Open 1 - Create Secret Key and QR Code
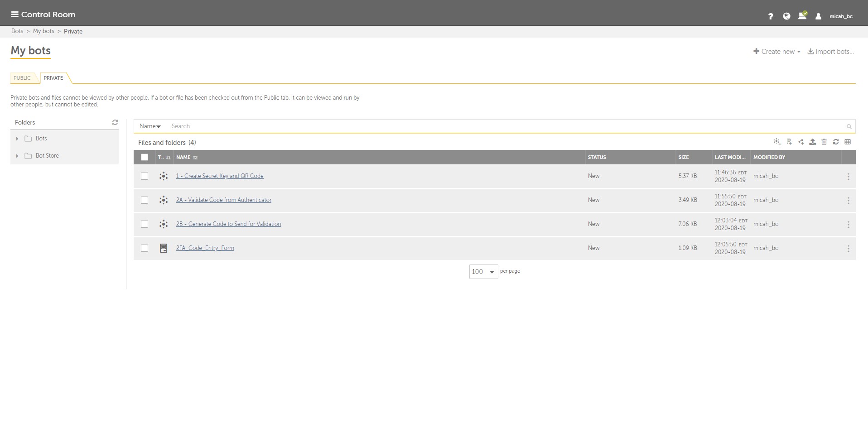Screen dimensions: 868x423 pos(220,176)
